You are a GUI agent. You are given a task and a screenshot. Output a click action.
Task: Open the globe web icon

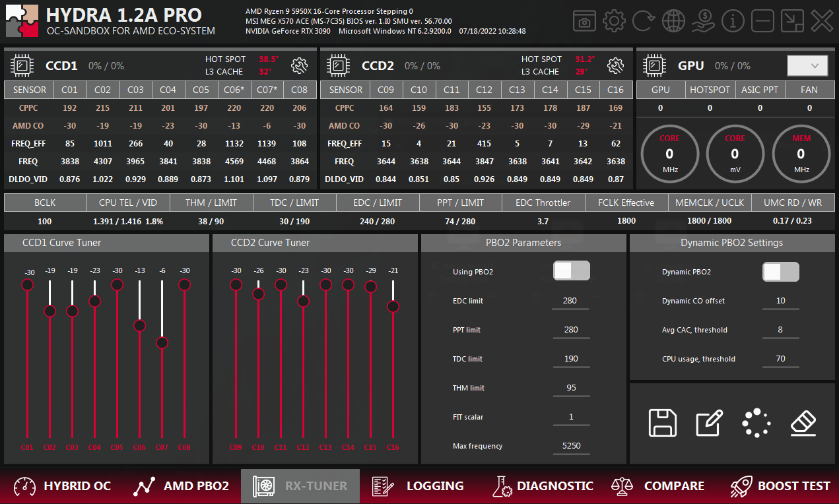click(673, 21)
